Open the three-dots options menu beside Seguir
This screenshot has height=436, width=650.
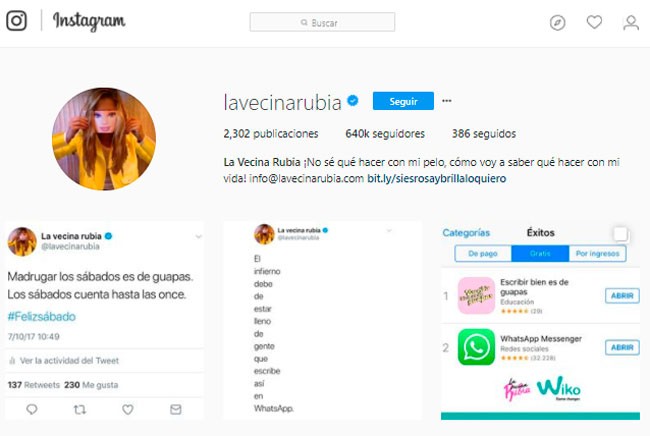pos(446,101)
